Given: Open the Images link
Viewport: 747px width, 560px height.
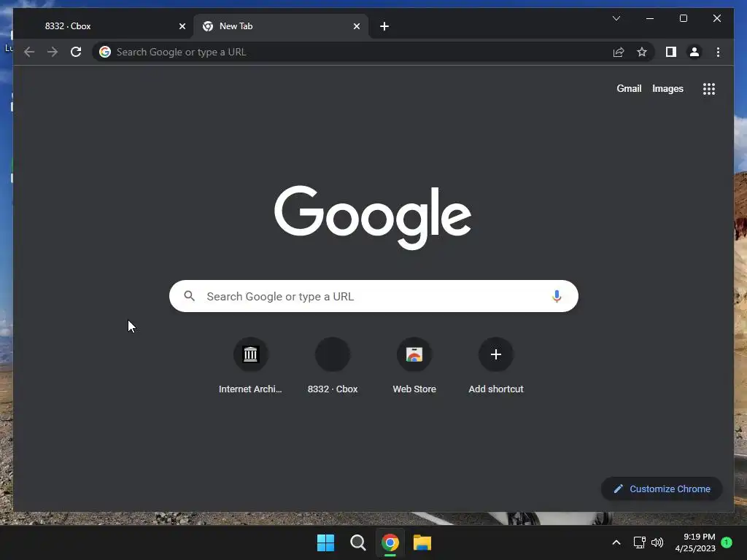Looking at the screenshot, I should point(667,88).
